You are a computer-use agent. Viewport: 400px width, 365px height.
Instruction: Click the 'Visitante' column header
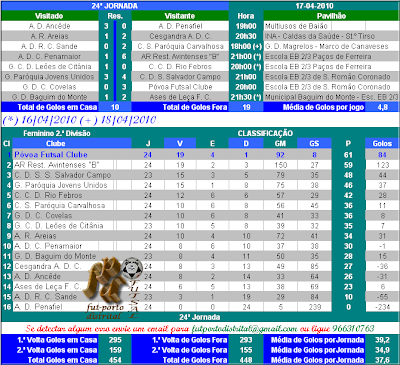(x=180, y=16)
